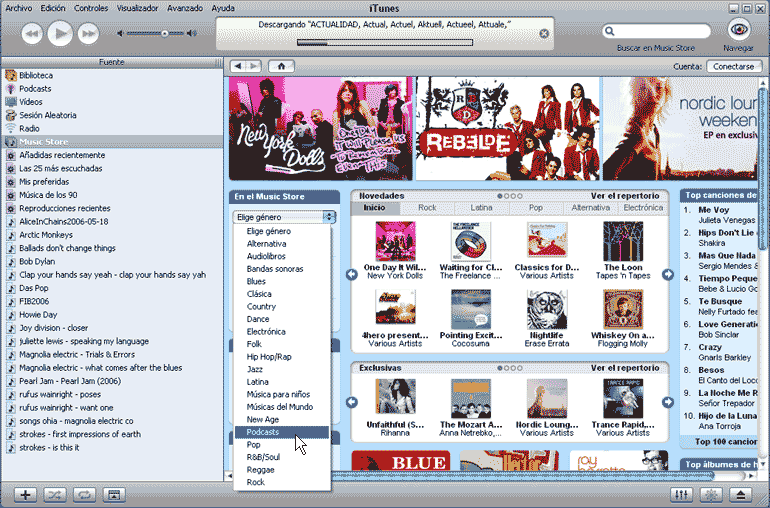Viewport: 770px width, 508px height.
Task: Toggle shuffle with the bottom shuffle button
Action: click(x=55, y=495)
